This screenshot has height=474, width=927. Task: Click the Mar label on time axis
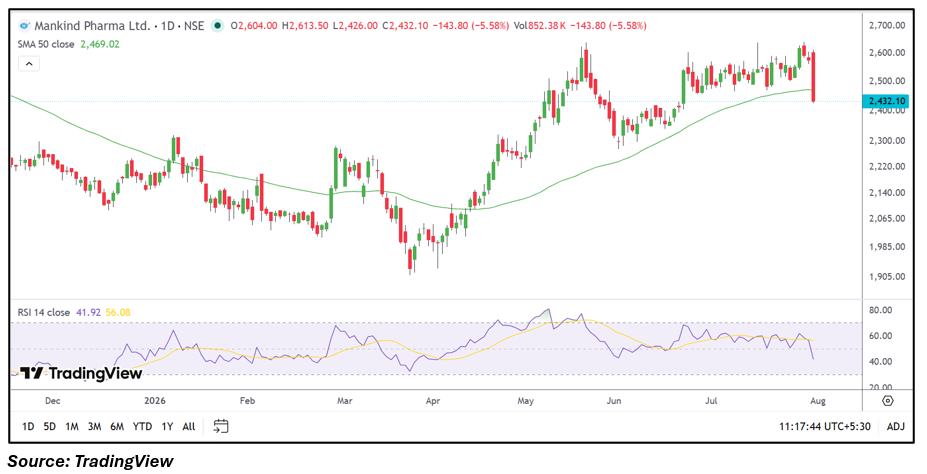tap(345, 401)
